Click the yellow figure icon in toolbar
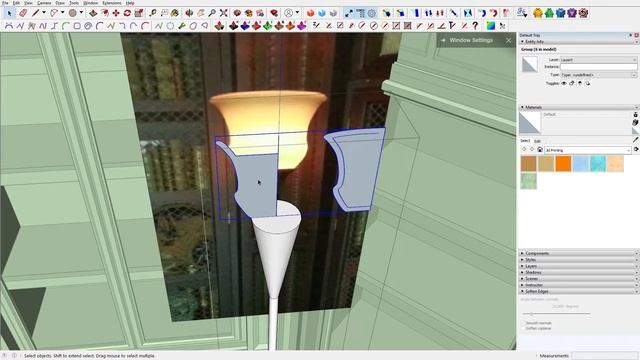Viewport: 640px width, 360px height. [538, 13]
